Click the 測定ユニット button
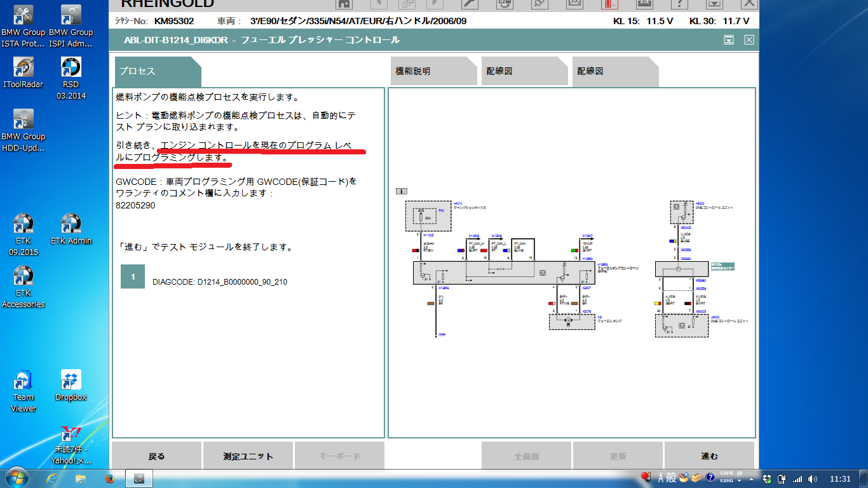 (248, 456)
